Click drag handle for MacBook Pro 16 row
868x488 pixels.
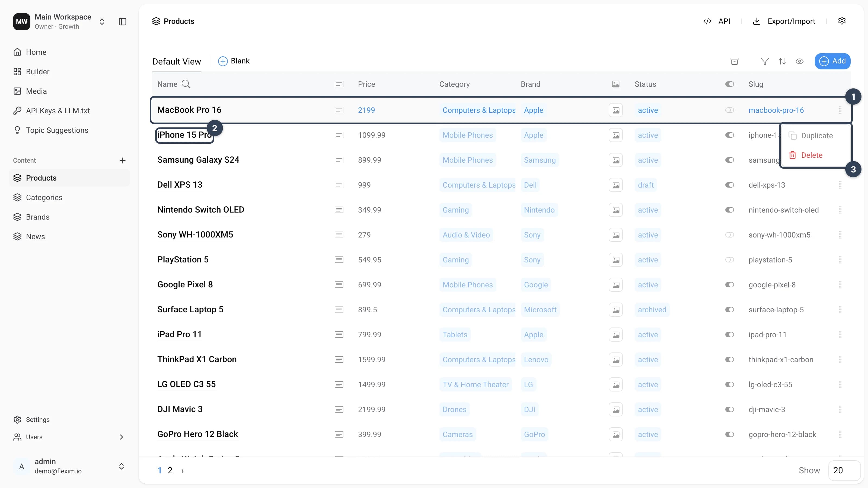(x=840, y=110)
